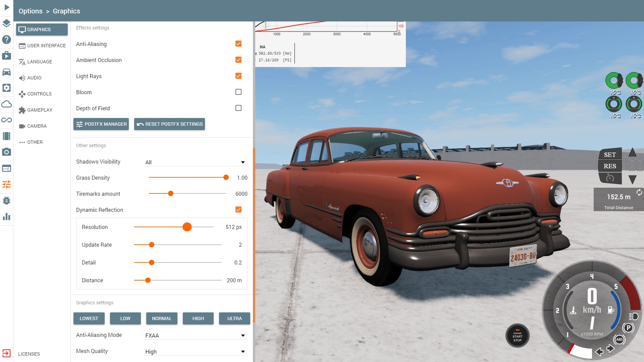The height and width of the screenshot is (362, 644).
Task: Open the Controls options tab
Action: click(39, 94)
